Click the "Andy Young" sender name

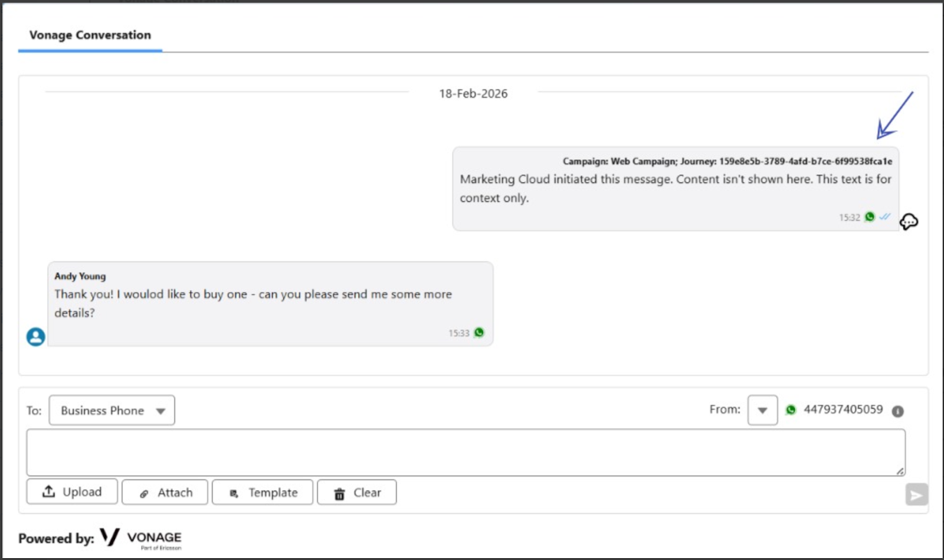tap(80, 276)
